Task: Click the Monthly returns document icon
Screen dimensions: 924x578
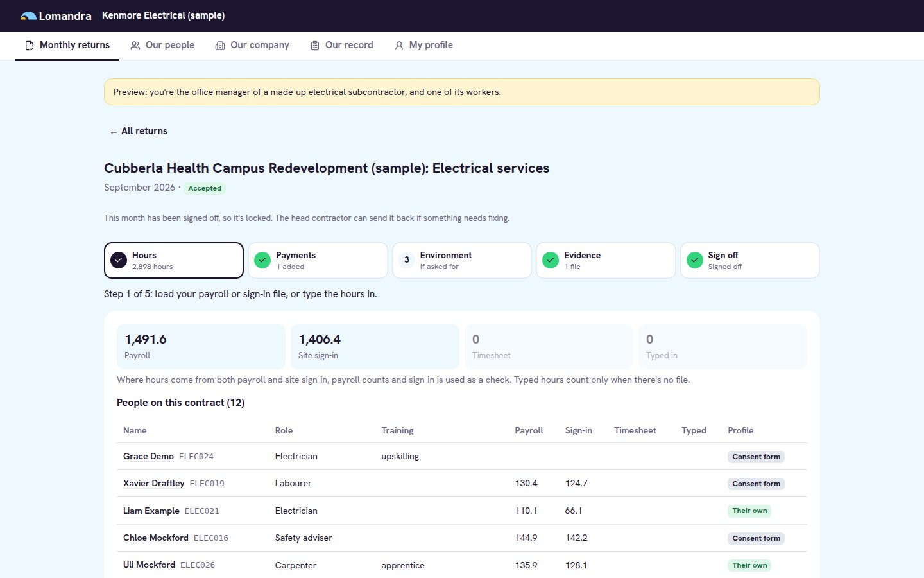Action: coord(30,46)
